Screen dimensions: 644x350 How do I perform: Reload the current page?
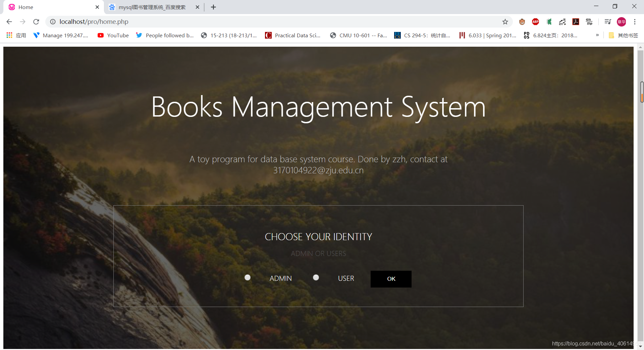point(36,22)
